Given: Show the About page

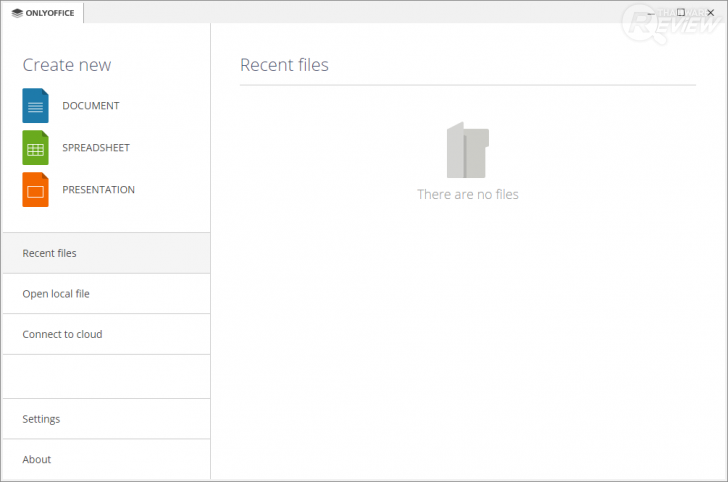Looking at the screenshot, I should click(x=37, y=459).
